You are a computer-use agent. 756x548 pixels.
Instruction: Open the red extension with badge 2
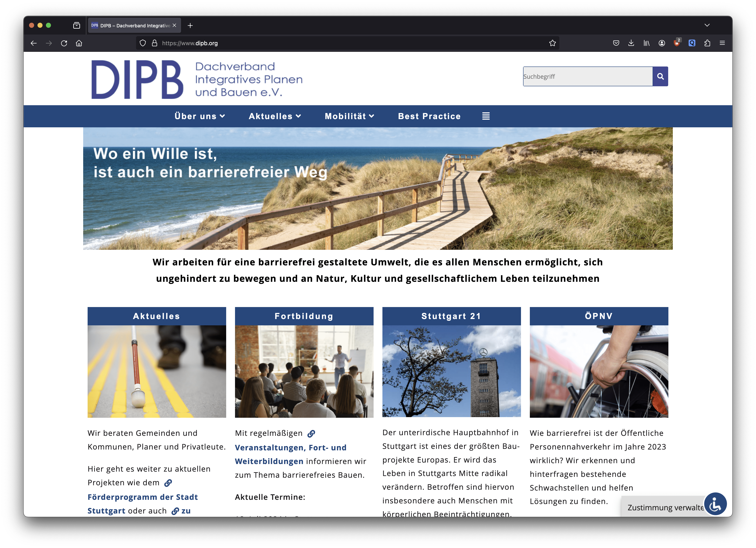click(677, 42)
